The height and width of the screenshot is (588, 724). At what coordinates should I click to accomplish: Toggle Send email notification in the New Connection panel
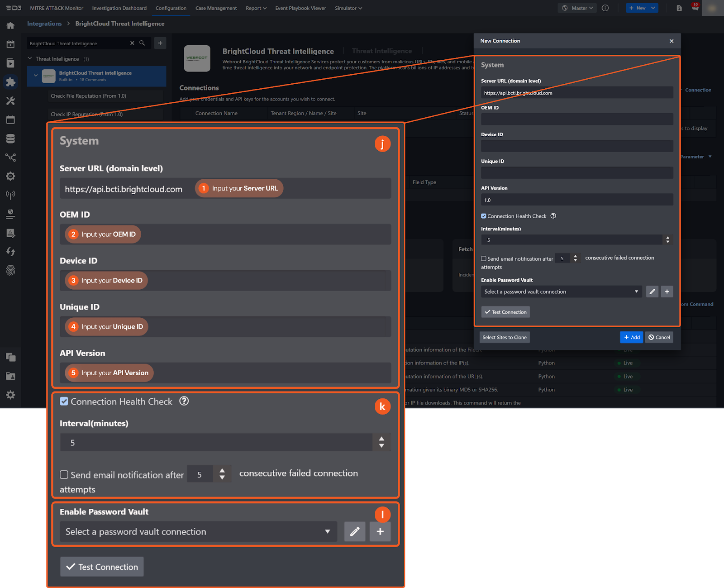pos(483,258)
